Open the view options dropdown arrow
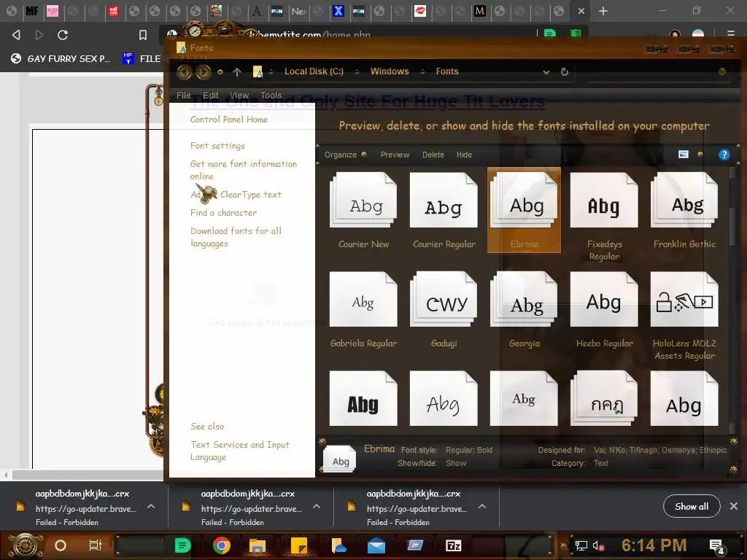This screenshot has height=560, width=747. click(x=700, y=155)
